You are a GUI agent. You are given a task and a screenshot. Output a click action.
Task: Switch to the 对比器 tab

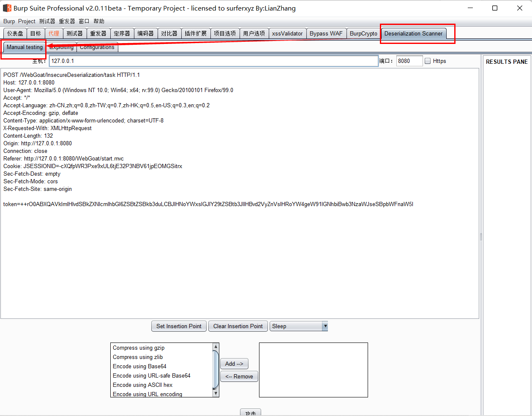169,33
